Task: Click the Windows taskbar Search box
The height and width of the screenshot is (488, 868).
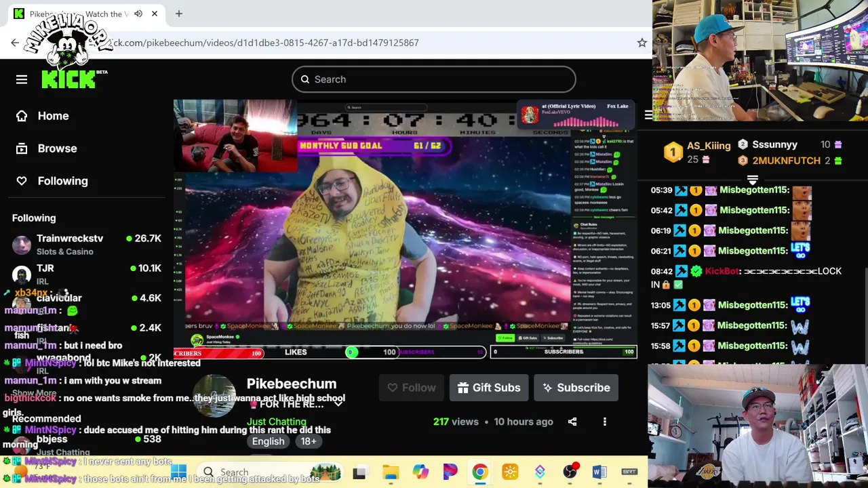Action: coord(271,472)
